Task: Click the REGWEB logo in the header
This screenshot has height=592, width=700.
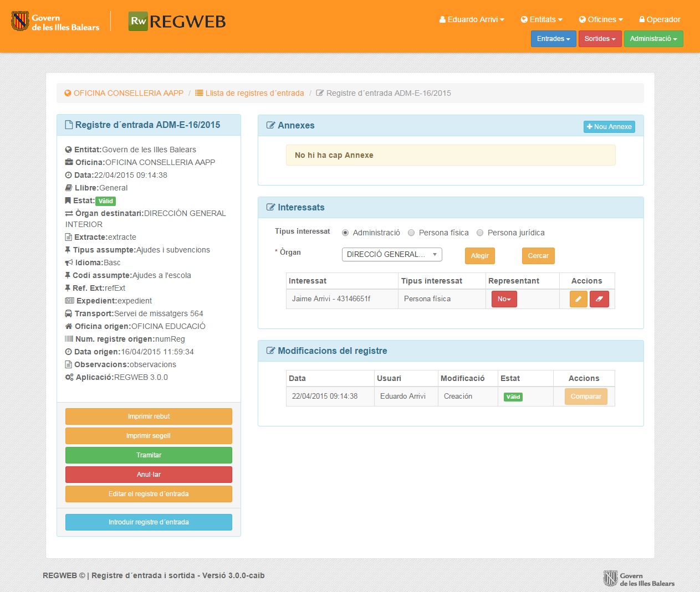Action: tap(177, 22)
